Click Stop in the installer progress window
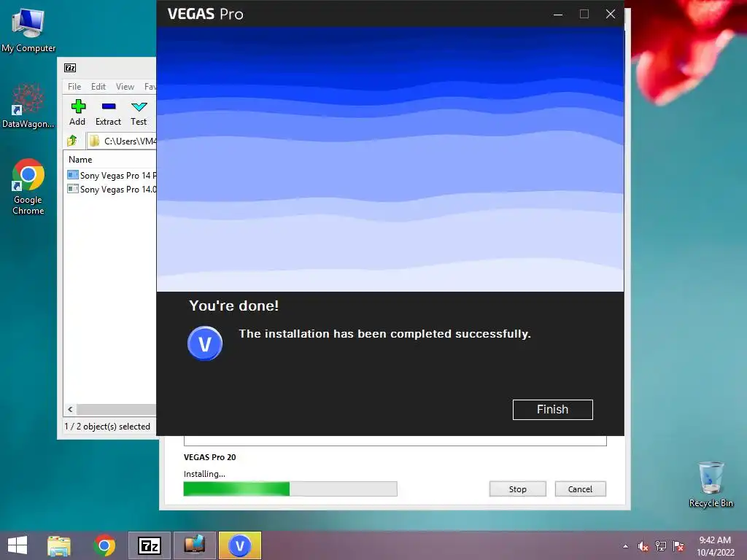This screenshot has height=560, width=747. [x=517, y=489]
